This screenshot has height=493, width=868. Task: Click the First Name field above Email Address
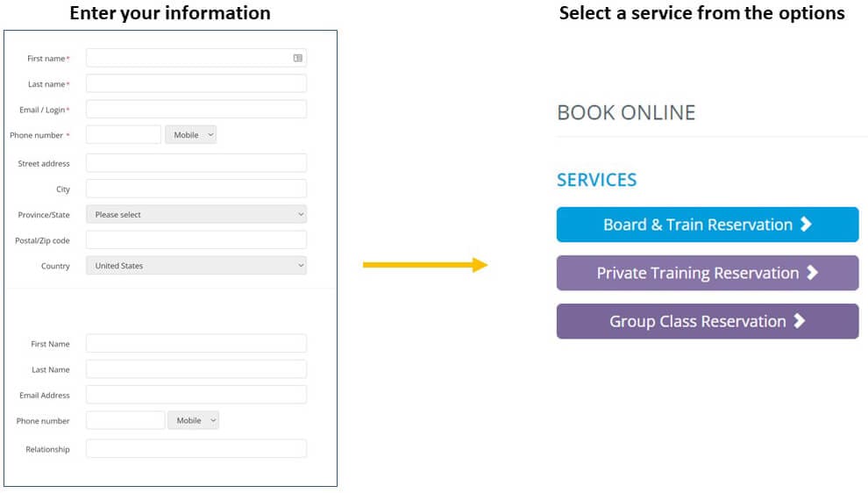pyautogui.click(x=196, y=344)
